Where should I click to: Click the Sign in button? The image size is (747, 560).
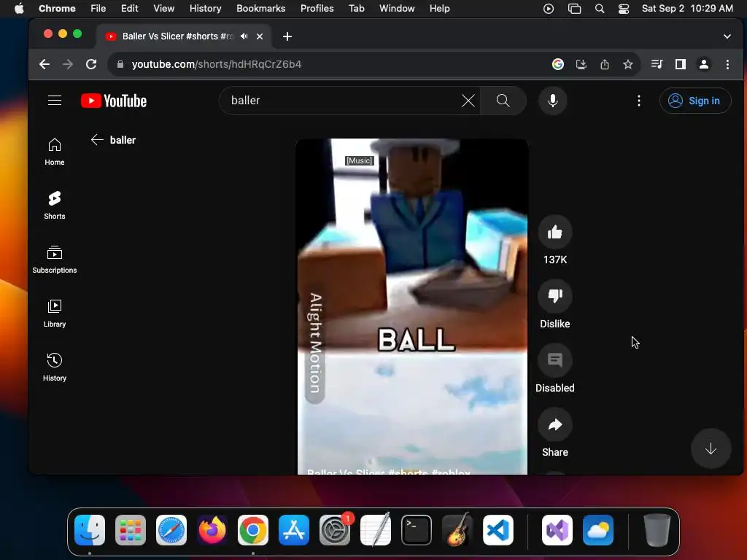point(695,101)
